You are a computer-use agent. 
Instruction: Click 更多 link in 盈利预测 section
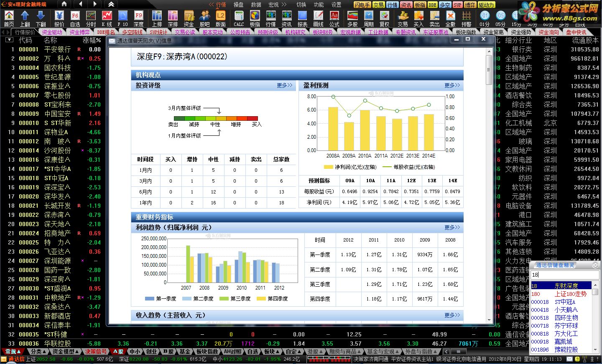[x=452, y=85]
